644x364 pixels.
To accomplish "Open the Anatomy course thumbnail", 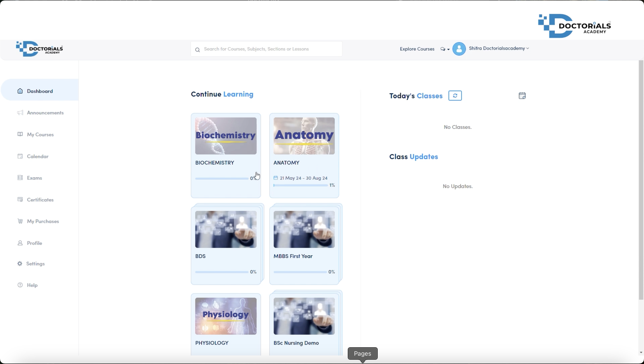I will coord(304,136).
